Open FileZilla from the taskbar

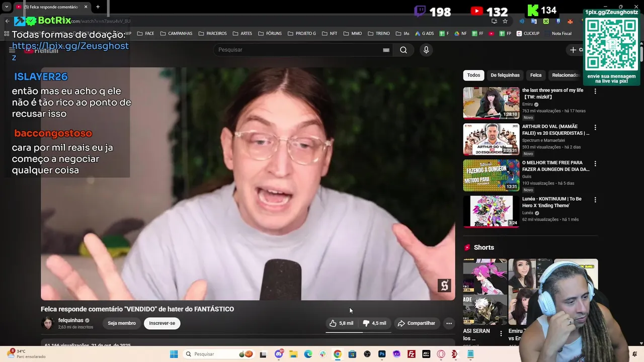point(412,354)
